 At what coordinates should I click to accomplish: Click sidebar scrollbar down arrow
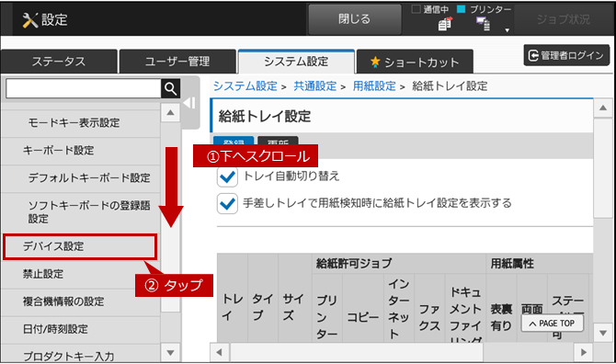click(x=170, y=353)
